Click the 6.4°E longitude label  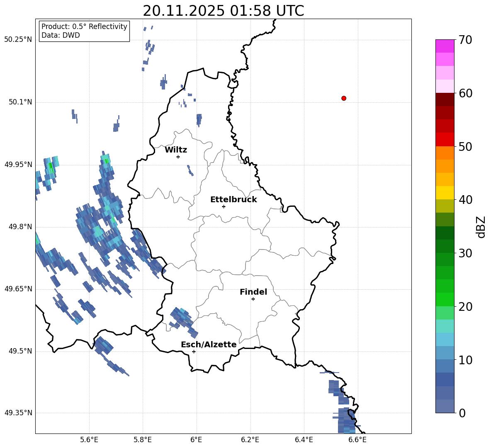(304, 440)
